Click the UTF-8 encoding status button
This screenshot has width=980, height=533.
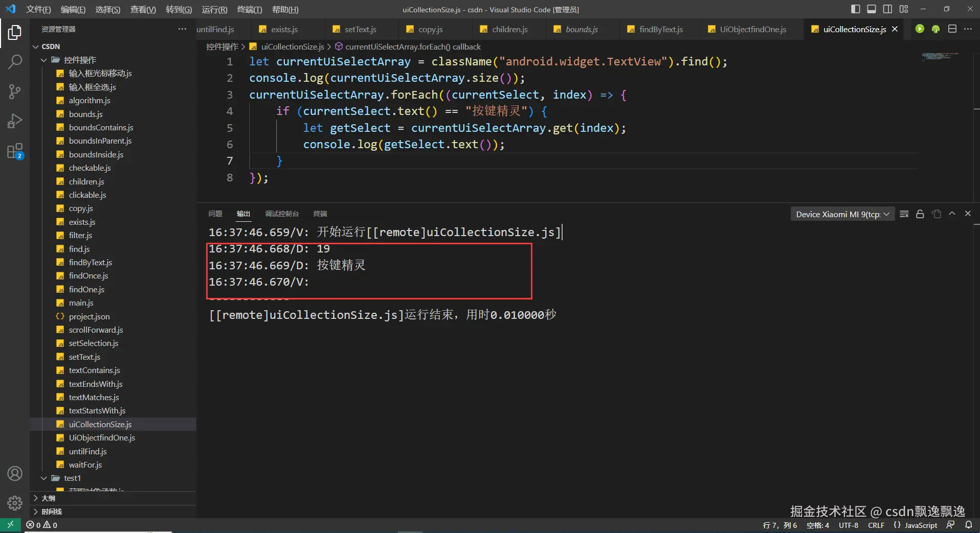[848, 525]
